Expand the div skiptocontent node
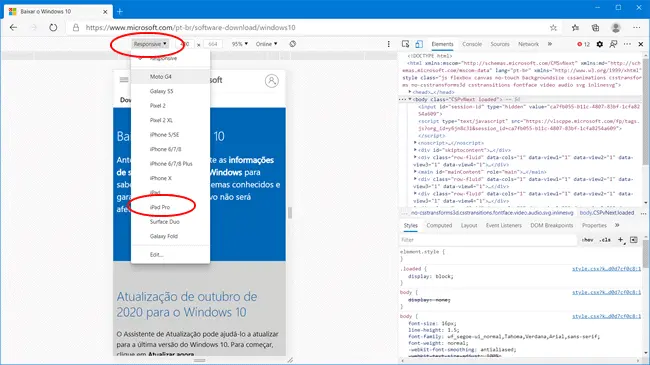Screen dimensions: 650x365 click(x=415, y=150)
